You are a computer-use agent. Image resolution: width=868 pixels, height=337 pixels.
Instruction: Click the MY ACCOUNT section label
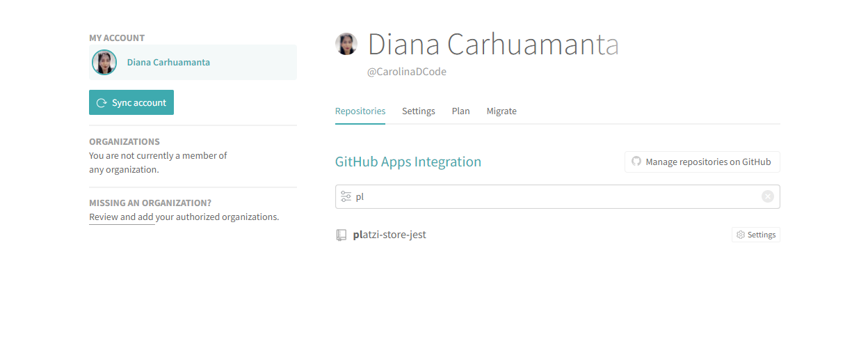pos(117,38)
